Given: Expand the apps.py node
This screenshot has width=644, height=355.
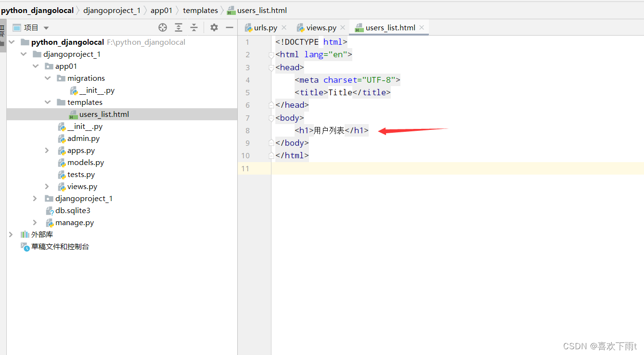Looking at the screenshot, I should [x=47, y=151].
